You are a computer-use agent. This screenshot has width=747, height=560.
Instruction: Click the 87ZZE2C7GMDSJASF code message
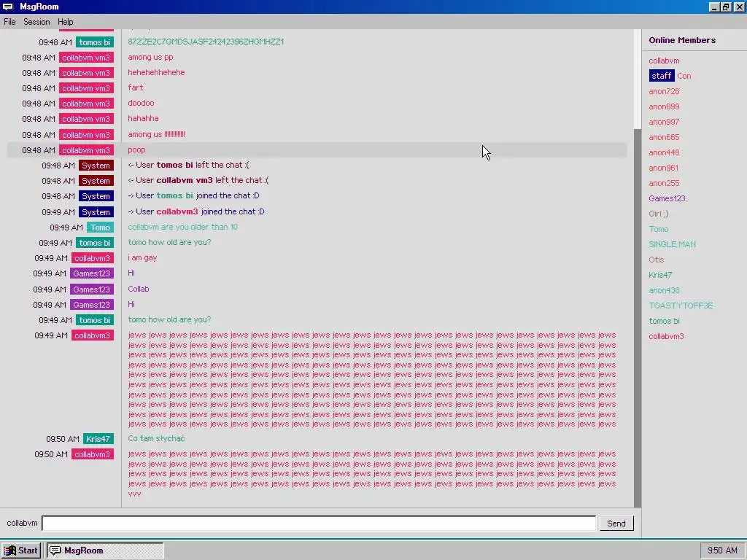(x=205, y=42)
